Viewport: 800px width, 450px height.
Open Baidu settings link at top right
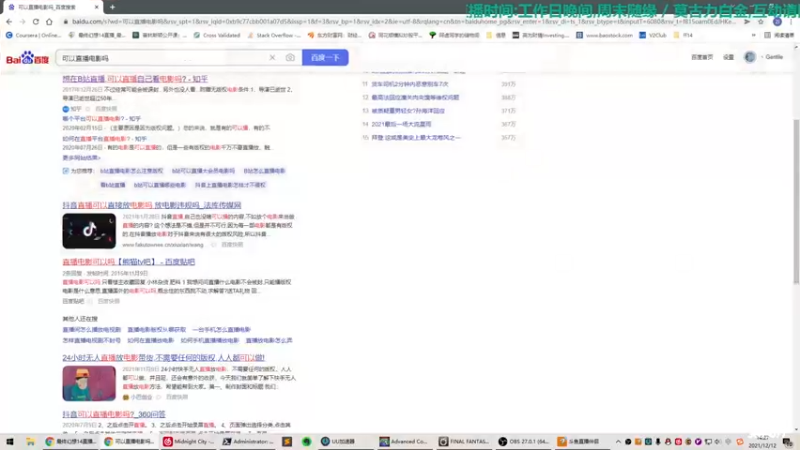pyautogui.click(x=729, y=57)
